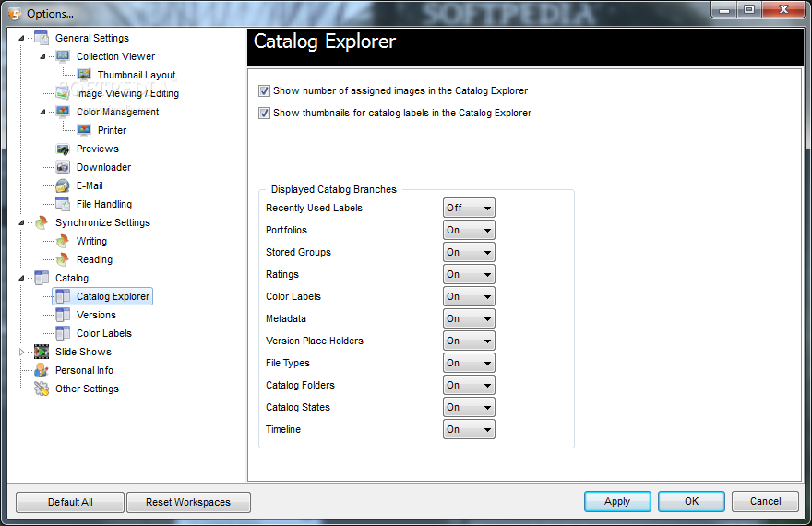Open the E-Mail settings page
Screen dimensions: 812x526
tap(90, 185)
